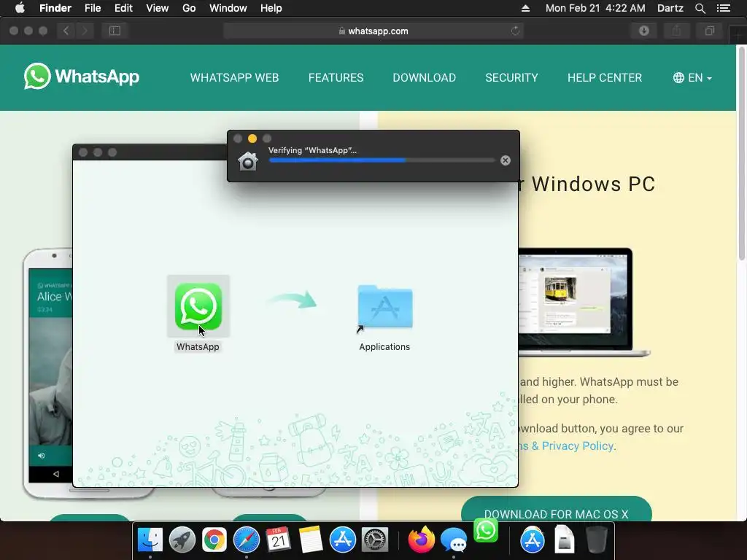Click the WhatsApp logo in site header

[82, 76]
